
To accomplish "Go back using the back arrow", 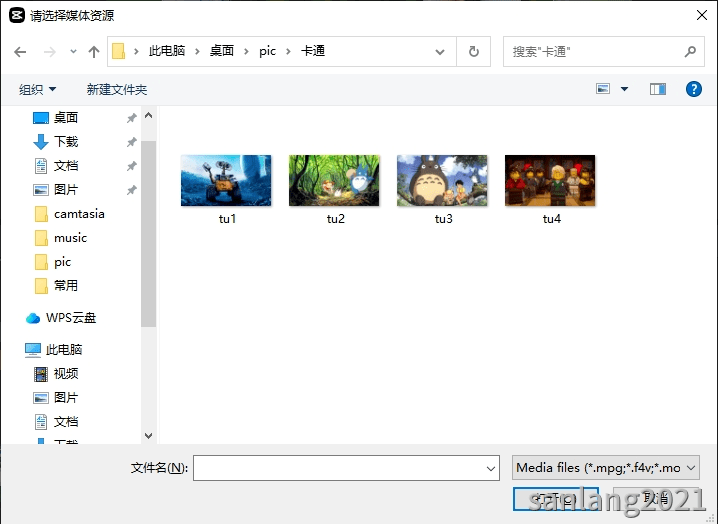I will point(20,52).
